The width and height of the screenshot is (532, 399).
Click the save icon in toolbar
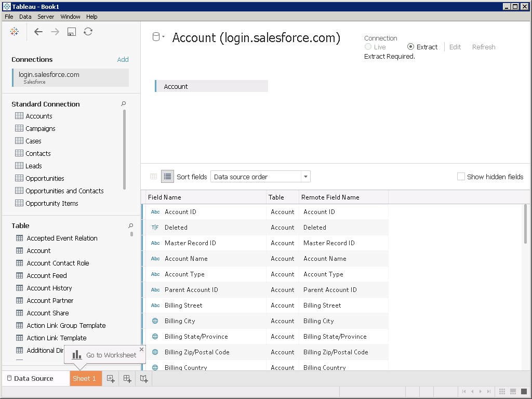point(72,32)
